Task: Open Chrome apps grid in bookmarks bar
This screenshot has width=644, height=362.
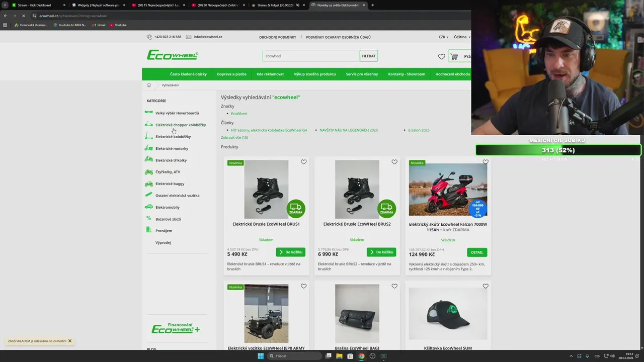Action: [6, 25]
